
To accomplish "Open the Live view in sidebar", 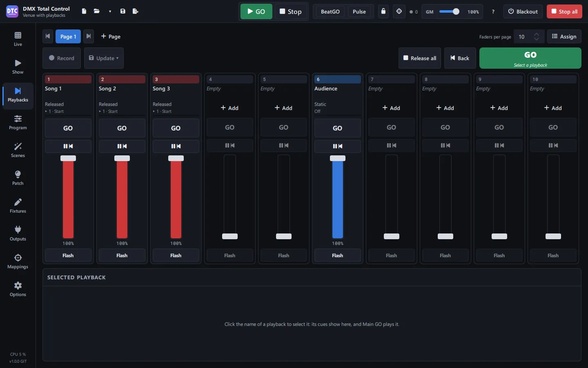I will click(18, 39).
